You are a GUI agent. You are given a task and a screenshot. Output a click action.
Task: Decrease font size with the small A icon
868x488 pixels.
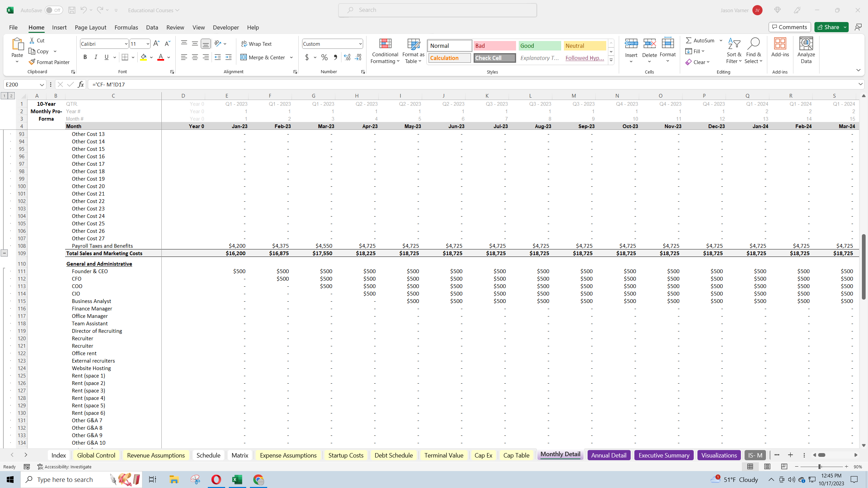[167, 43]
